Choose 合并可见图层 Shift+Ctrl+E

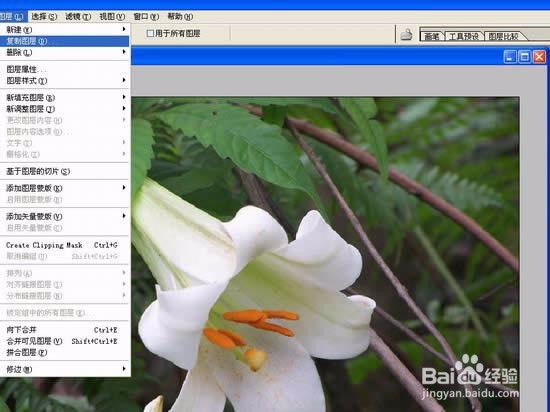tap(65, 341)
